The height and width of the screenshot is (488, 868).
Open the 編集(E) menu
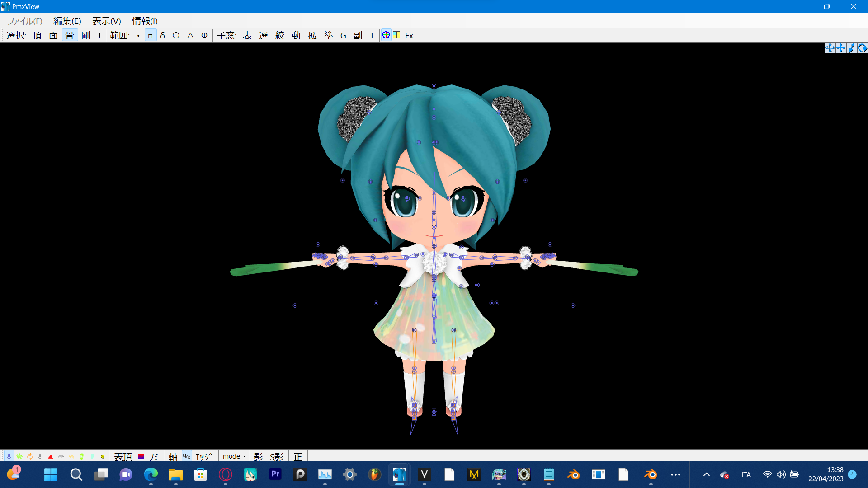67,21
